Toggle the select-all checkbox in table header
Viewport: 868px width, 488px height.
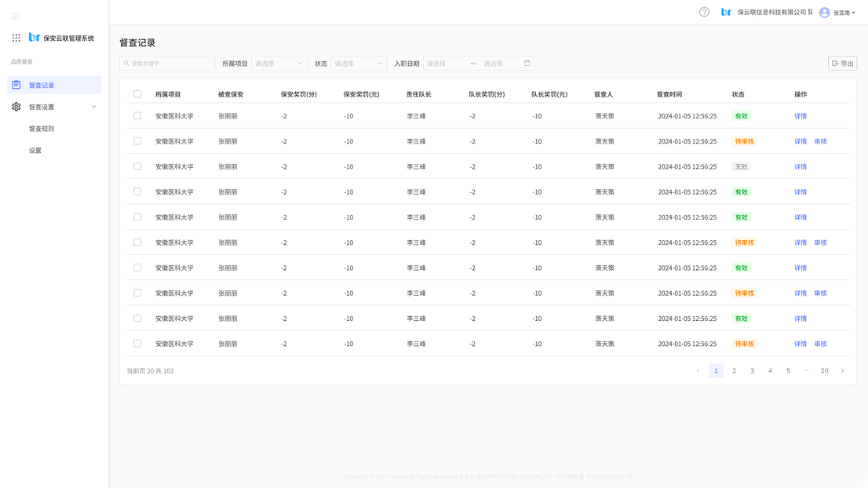pyautogui.click(x=137, y=94)
